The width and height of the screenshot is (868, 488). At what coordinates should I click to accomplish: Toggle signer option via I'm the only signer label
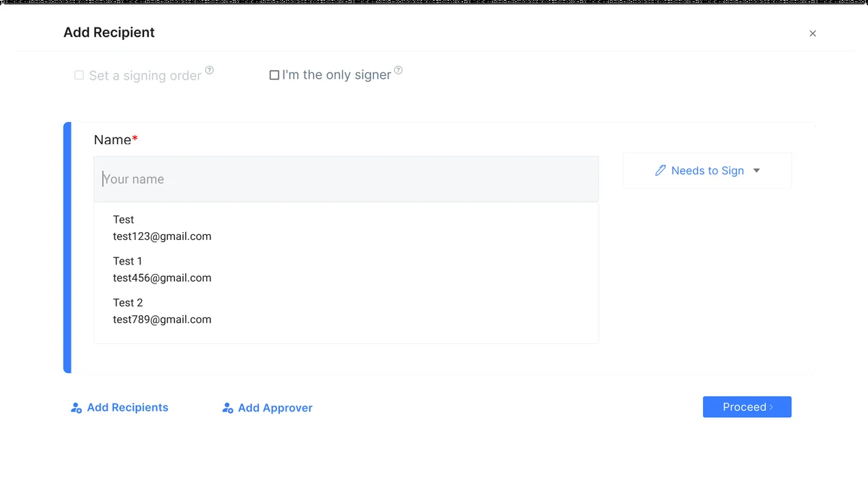336,75
